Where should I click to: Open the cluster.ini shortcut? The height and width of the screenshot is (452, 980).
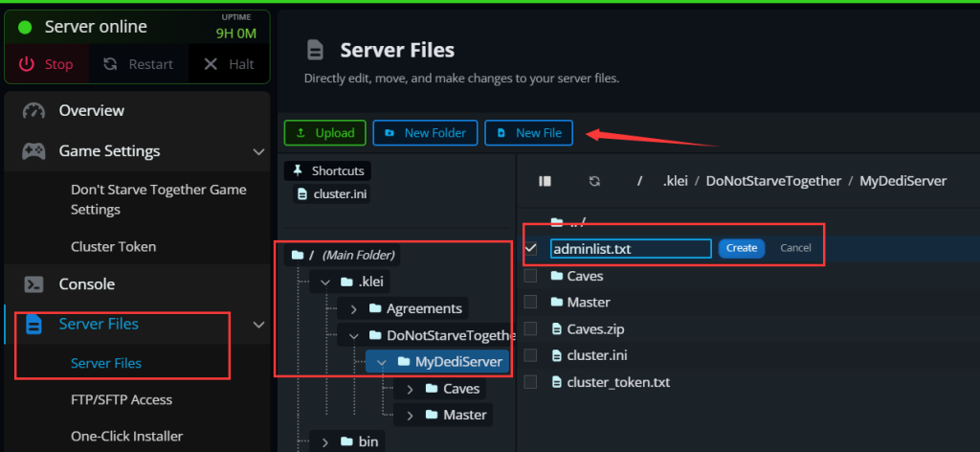point(334,194)
